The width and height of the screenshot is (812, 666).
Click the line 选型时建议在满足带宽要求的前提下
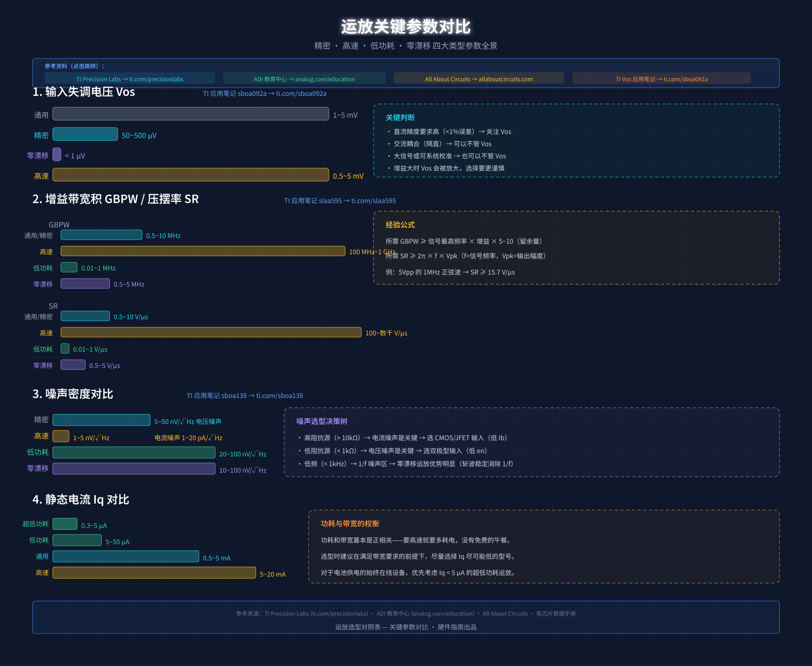tap(419, 556)
